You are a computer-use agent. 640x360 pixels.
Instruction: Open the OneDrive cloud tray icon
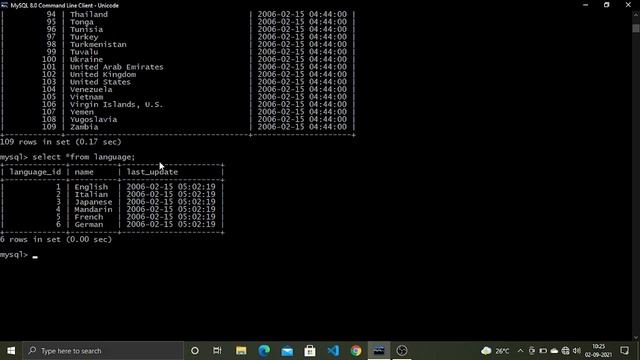pos(554,351)
